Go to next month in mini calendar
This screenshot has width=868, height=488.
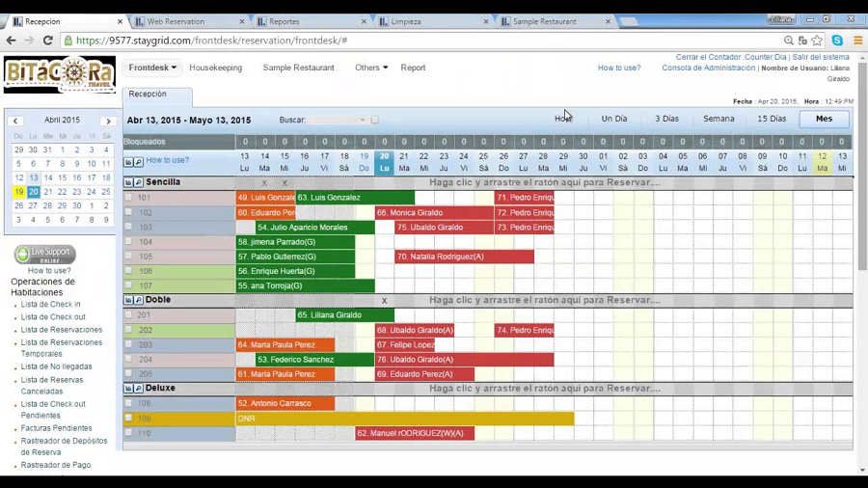(108, 121)
